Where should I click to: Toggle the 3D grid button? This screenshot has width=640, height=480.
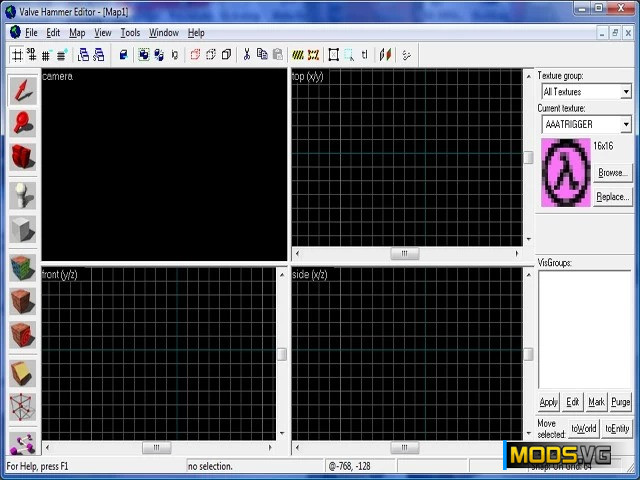pos(32,54)
